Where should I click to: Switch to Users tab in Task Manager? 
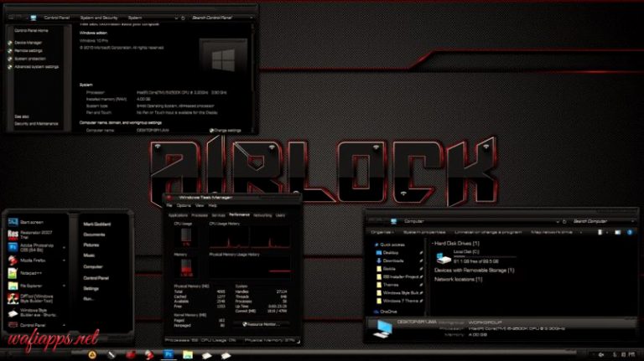280,215
